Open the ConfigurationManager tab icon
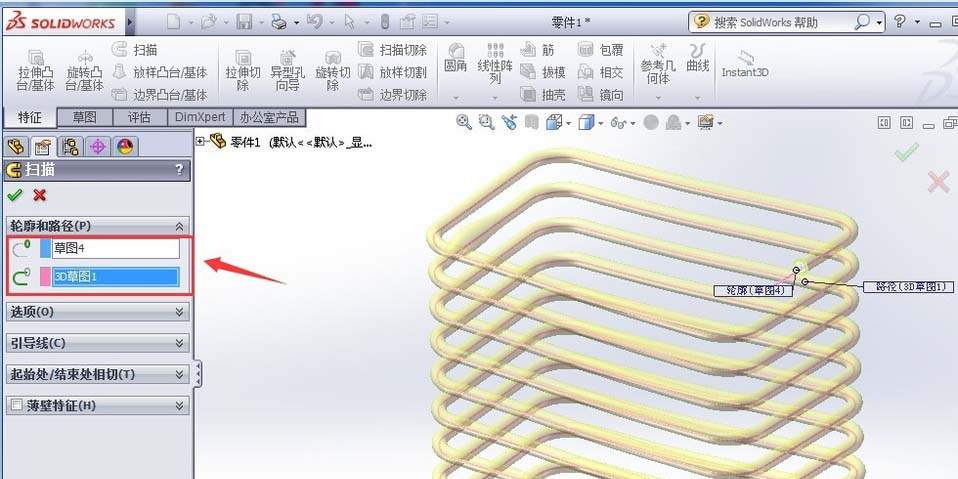Image resolution: width=958 pixels, height=479 pixels. [71, 147]
